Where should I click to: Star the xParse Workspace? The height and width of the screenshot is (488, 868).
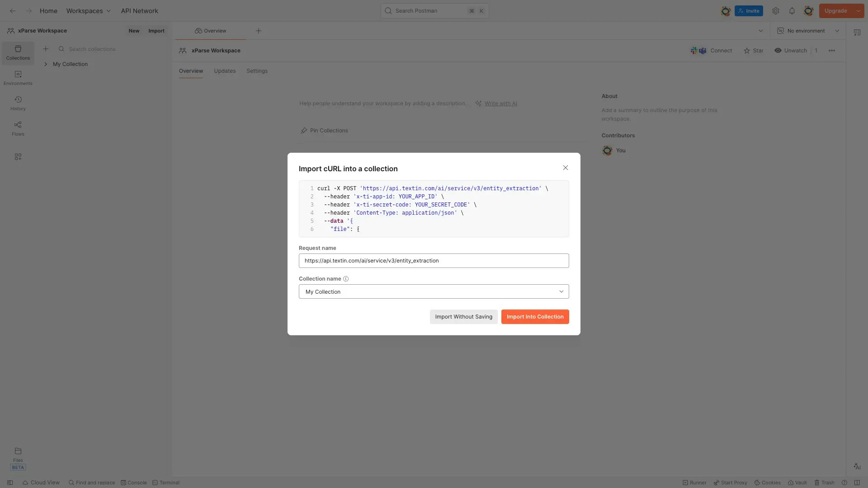click(x=754, y=51)
